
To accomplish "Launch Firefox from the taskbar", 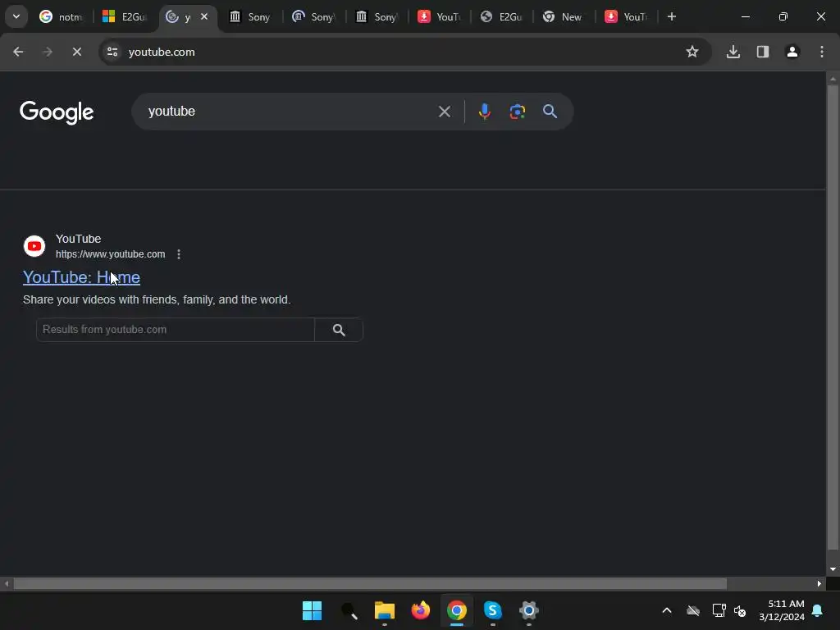I will coord(421,610).
